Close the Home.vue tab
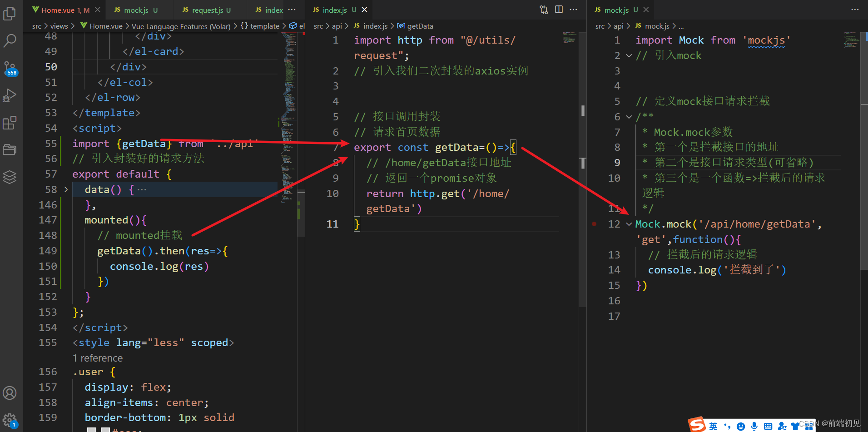The image size is (868, 432). 97,10
